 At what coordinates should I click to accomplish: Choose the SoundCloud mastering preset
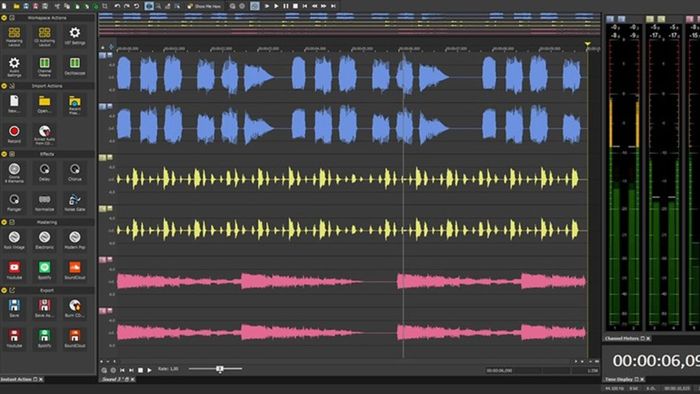coord(75,270)
